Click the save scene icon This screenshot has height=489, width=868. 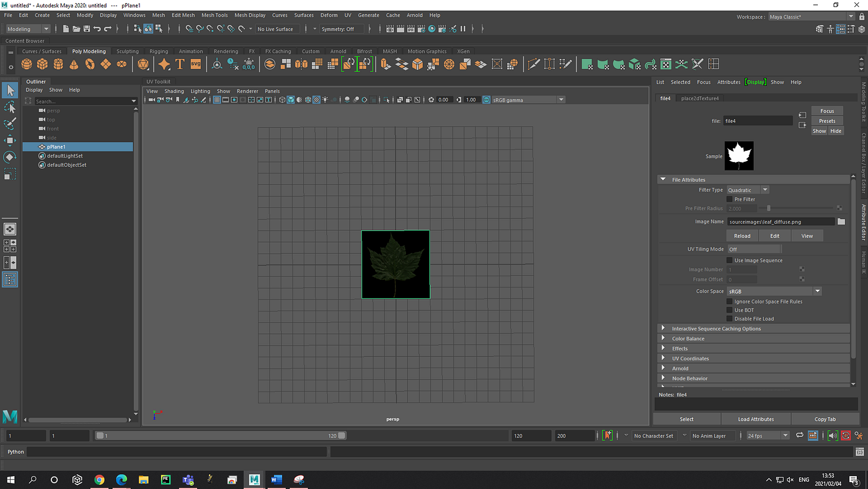pos(87,29)
